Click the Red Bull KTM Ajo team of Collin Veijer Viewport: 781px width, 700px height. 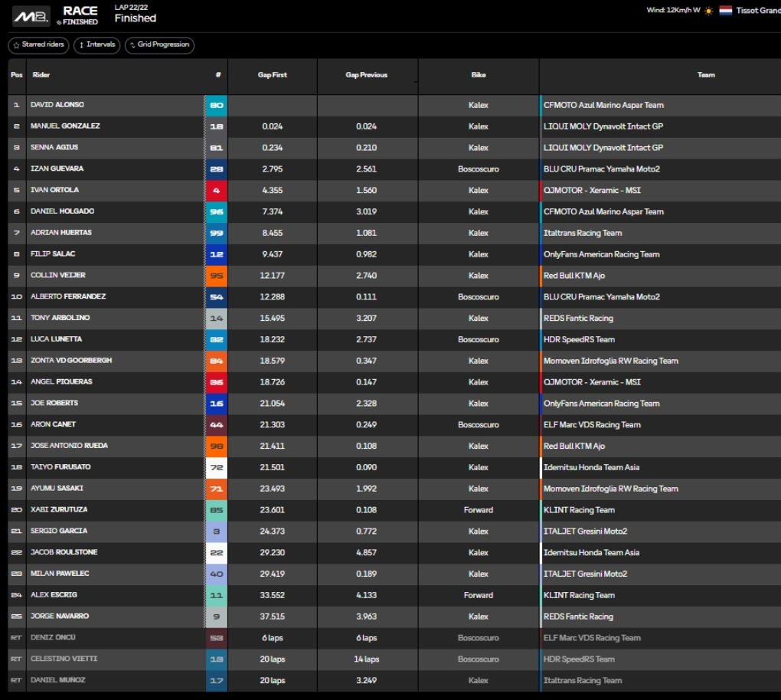pyautogui.click(x=573, y=276)
